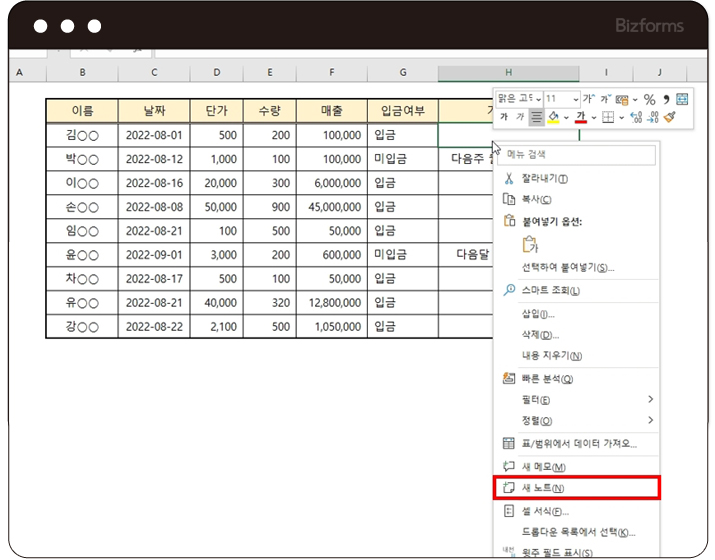Toggle center alignment in mini toolbar
Viewport: 715px width, 560px height.
pyautogui.click(x=536, y=117)
